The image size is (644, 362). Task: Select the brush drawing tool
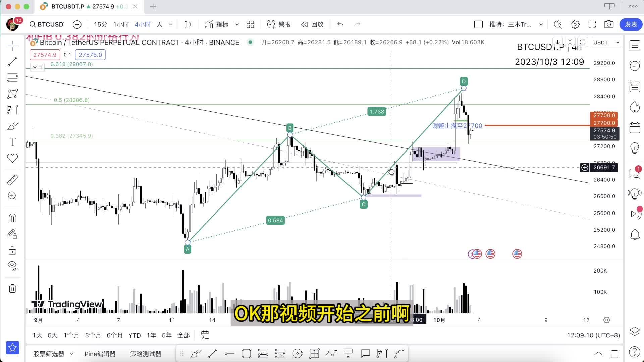(x=12, y=126)
